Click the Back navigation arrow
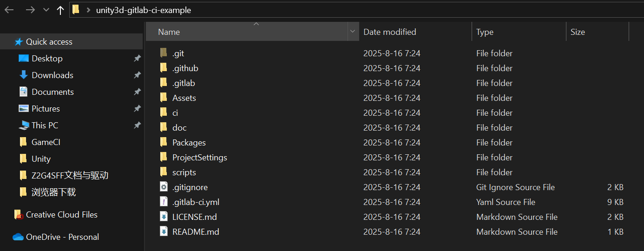The image size is (644, 251). [x=9, y=10]
